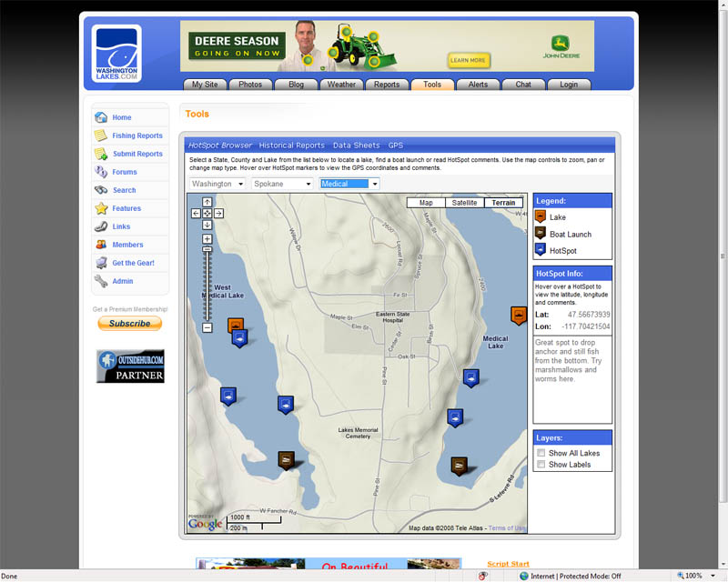The height and width of the screenshot is (582, 728).
Task: Open the Medical lake dropdown
Action: click(349, 184)
